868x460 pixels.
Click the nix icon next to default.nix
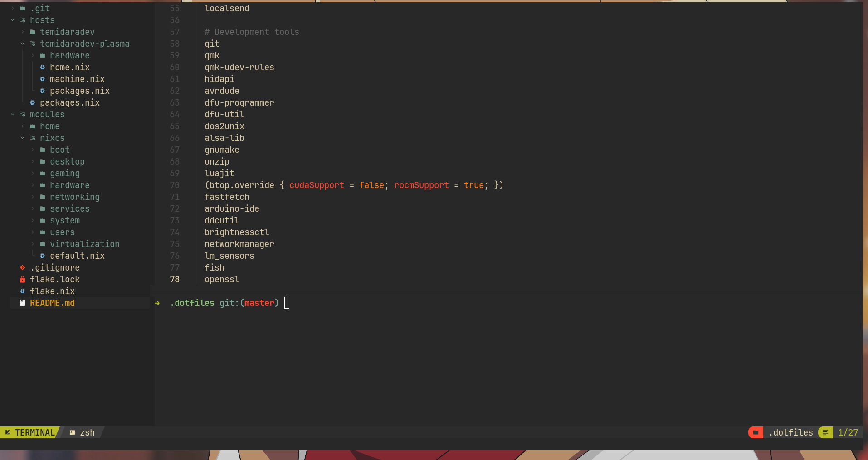point(42,256)
